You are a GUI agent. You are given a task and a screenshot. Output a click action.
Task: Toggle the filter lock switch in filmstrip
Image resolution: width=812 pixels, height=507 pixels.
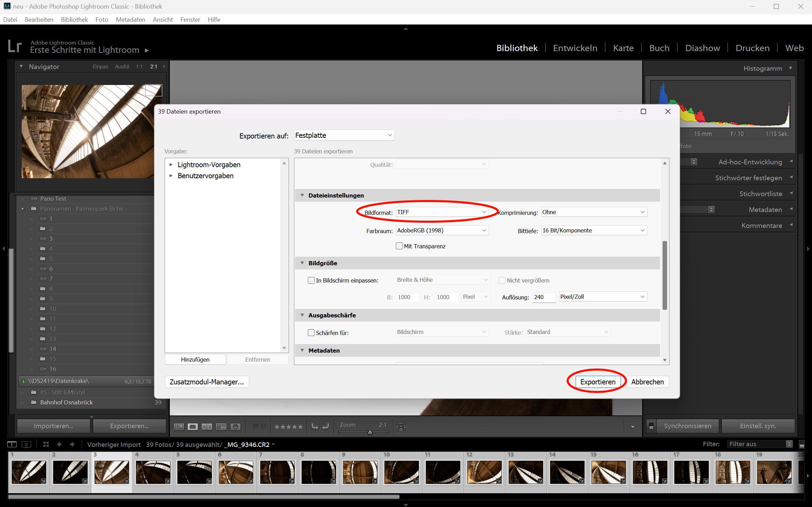coord(802,444)
